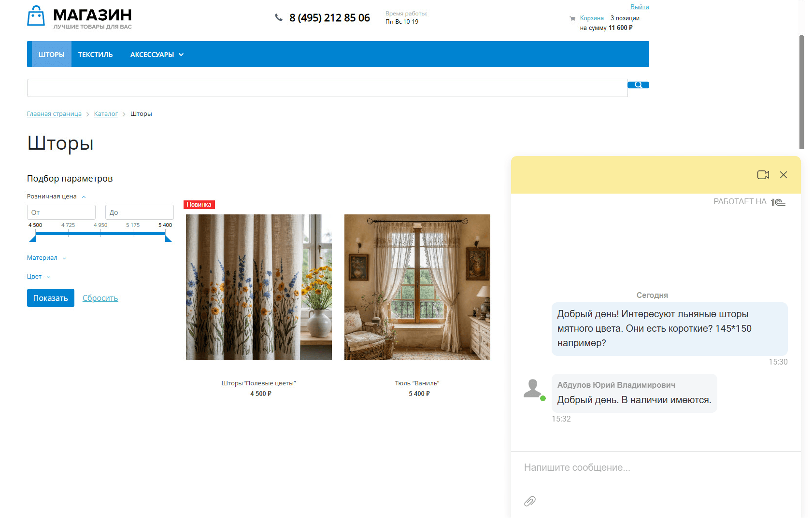The width and height of the screenshot is (812, 521).
Task: Click the customer message about льняные шторы
Action: [x=670, y=329]
